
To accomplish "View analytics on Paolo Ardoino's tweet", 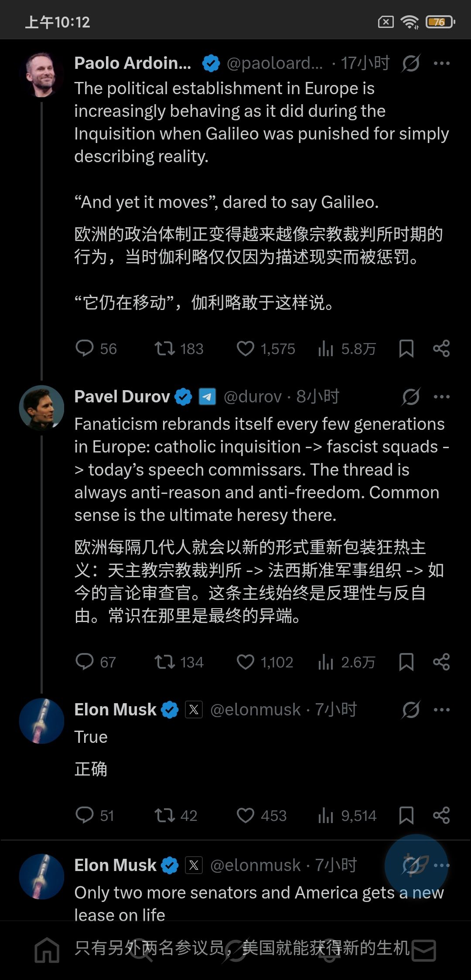I will 326,348.
